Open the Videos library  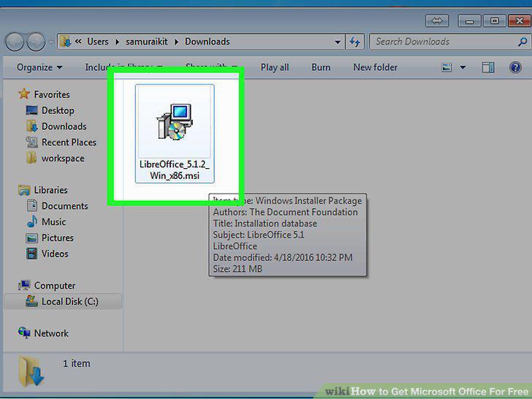pyautogui.click(x=55, y=254)
